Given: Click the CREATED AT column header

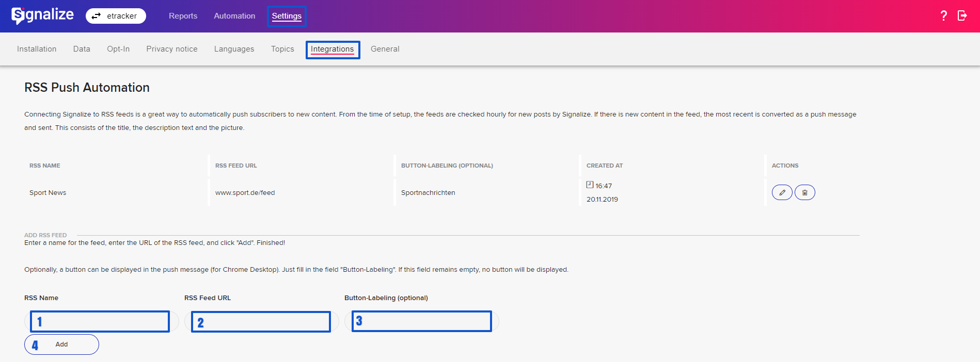Looking at the screenshot, I should 605,166.
